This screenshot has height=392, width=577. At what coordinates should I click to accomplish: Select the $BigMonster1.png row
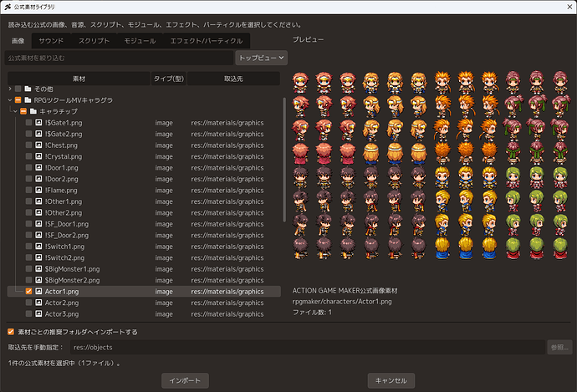tap(144, 269)
